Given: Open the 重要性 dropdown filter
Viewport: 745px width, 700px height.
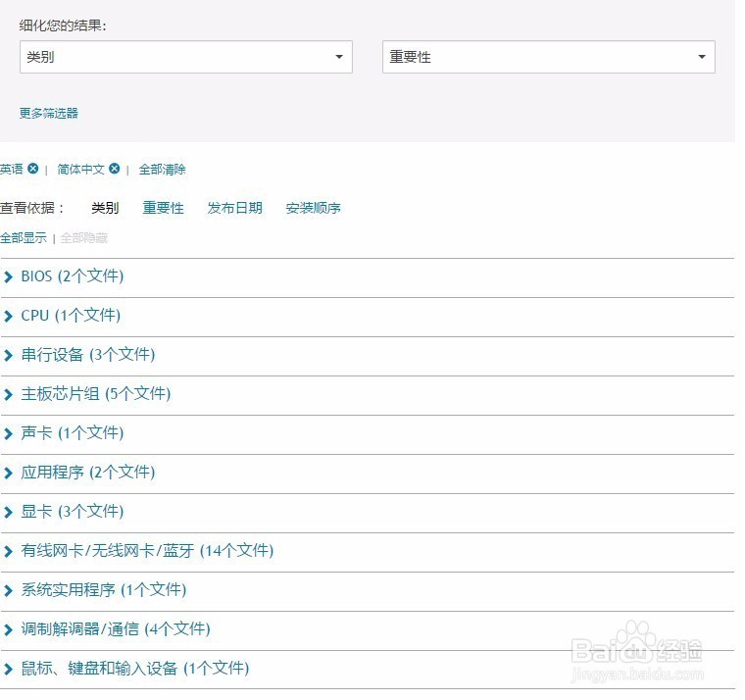Looking at the screenshot, I should coord(548,57).
